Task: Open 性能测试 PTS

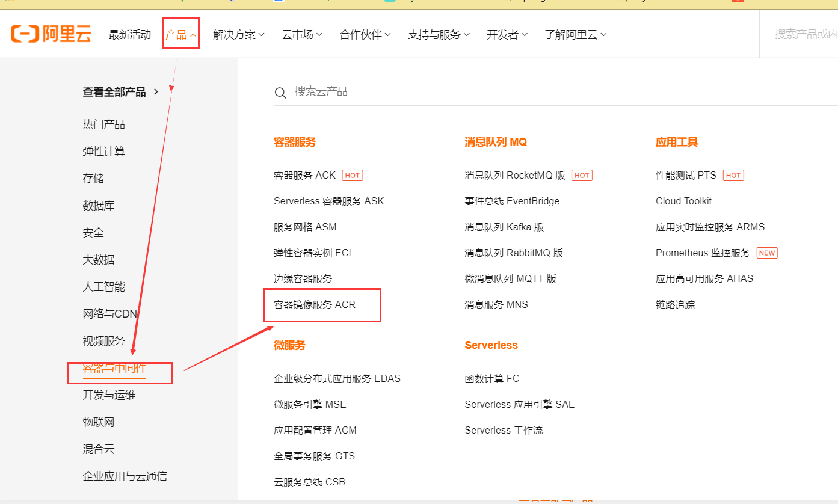Action: (686, 176)
